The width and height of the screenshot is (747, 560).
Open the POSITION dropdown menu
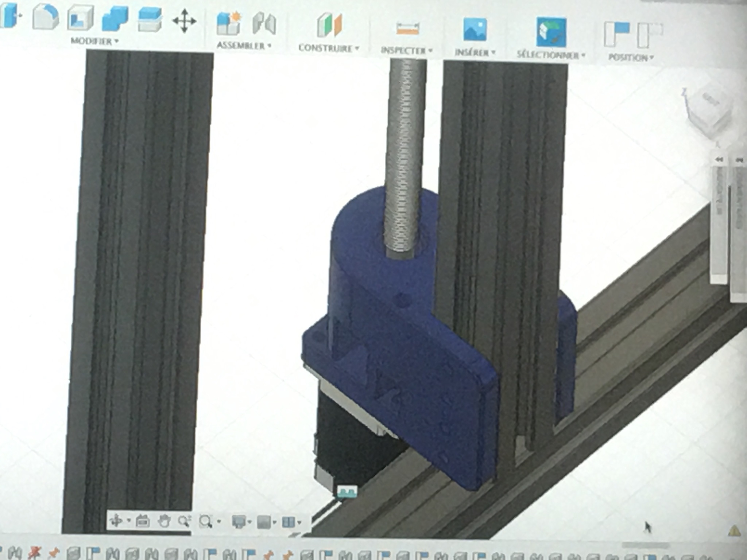[631, 58]
